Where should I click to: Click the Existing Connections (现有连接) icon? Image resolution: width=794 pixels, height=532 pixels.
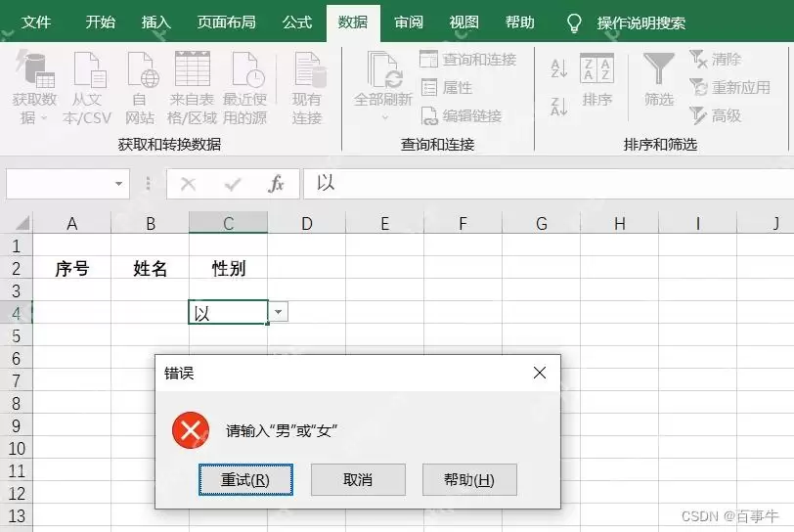click(310, 69)
